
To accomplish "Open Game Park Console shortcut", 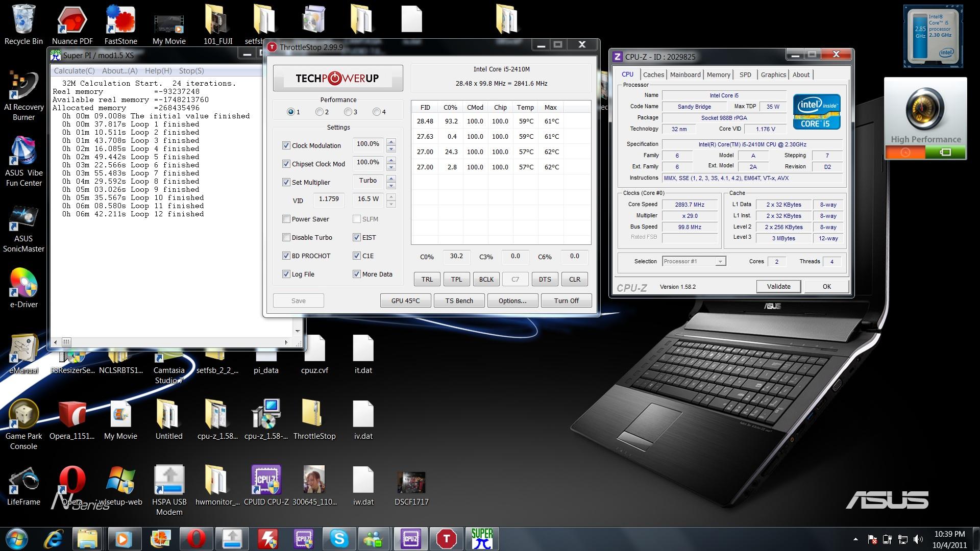I will [x=23, y=424].
